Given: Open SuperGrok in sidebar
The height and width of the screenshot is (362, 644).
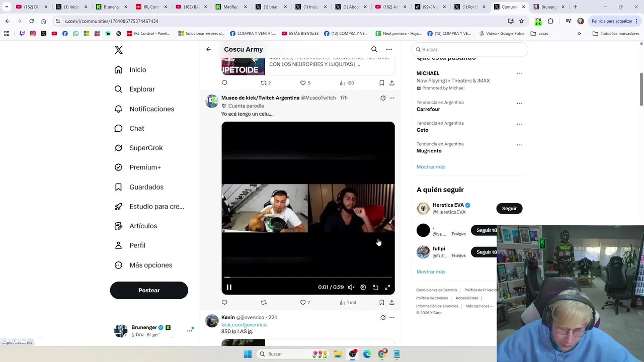Looking at the screenshot, I should point(139,148).
